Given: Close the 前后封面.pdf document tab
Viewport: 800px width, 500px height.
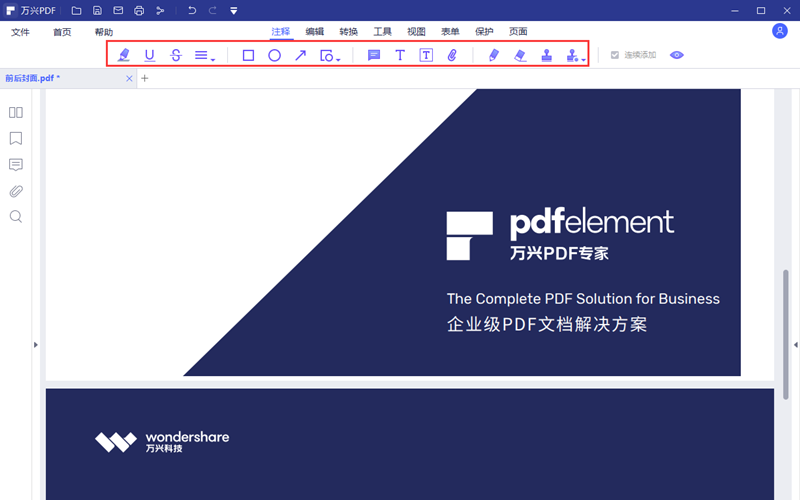Looking at the screenshot, I should (x=128, y=78).
